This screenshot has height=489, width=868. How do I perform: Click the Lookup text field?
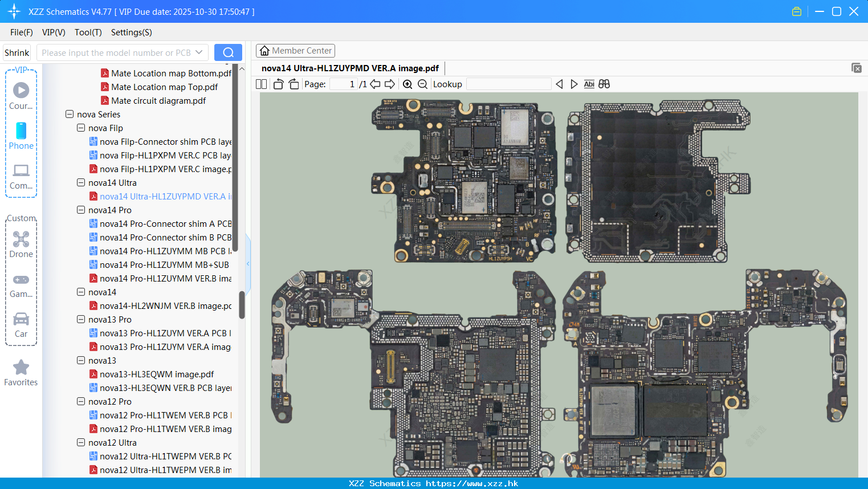[508, 84]
